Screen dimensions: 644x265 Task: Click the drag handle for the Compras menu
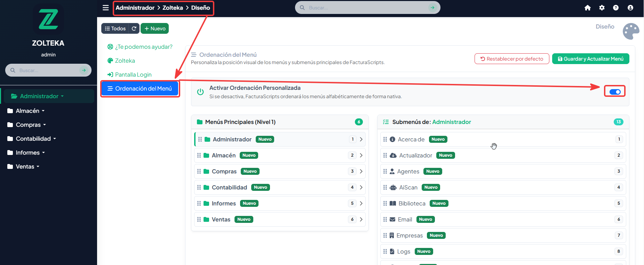pyautogui.click(x=199, y=171)
